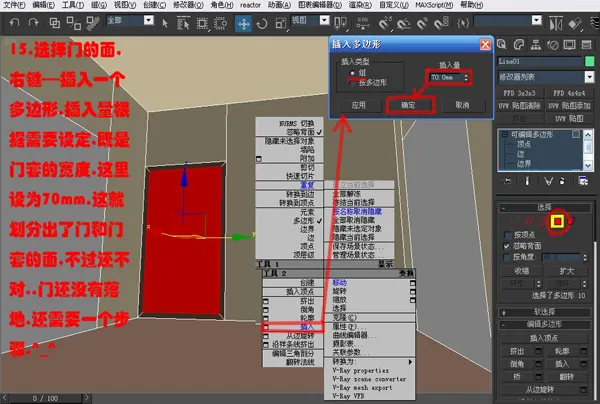Click Configure Modifier Sets icon below stack
The height and width of the screenshot is (404, 600).
583,181
